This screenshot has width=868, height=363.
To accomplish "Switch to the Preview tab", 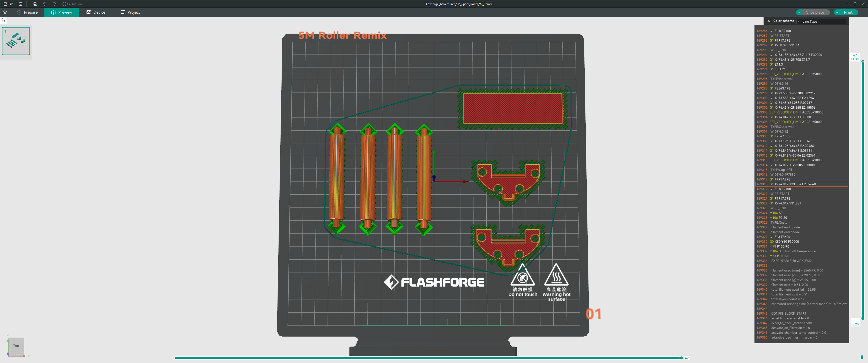I will coord(61,12).
